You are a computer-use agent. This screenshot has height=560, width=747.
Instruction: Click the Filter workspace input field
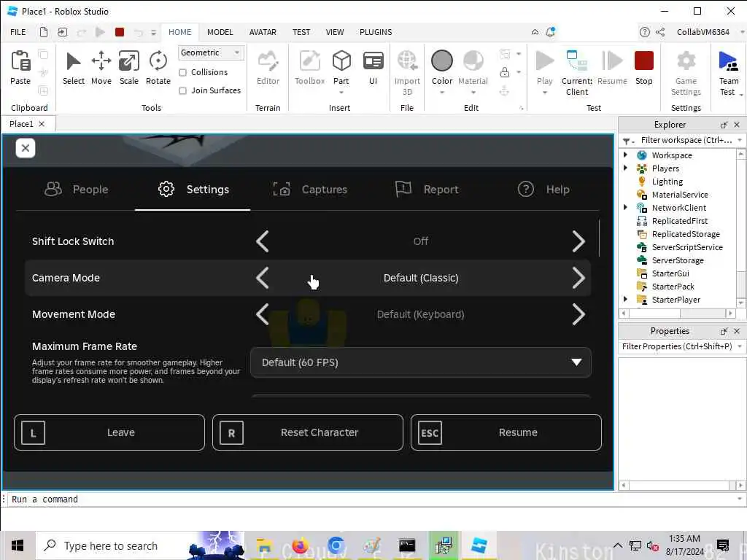click(x=686, y=140)
